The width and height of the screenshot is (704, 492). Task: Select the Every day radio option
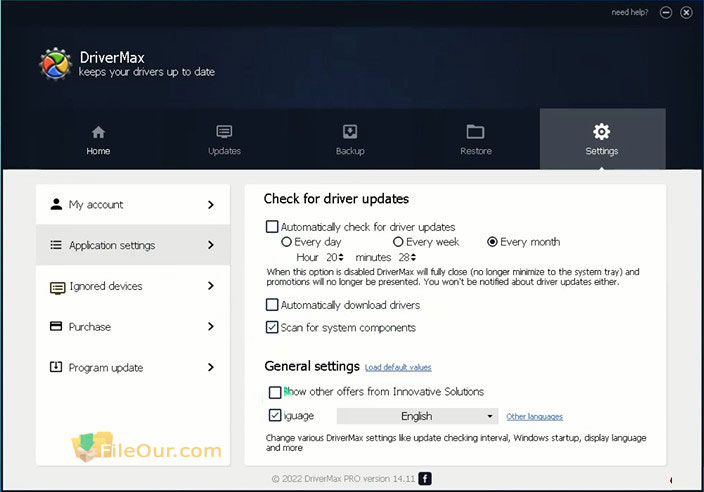pos(286,242)
